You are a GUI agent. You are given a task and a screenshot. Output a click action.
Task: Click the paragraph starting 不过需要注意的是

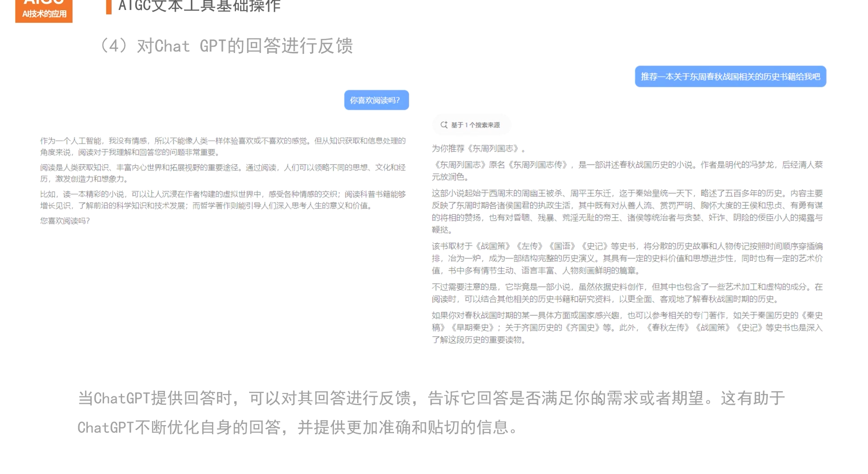pos(627,293)
